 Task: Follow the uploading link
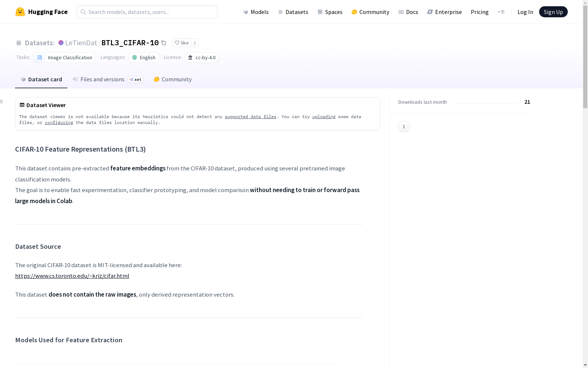(324, 117)
